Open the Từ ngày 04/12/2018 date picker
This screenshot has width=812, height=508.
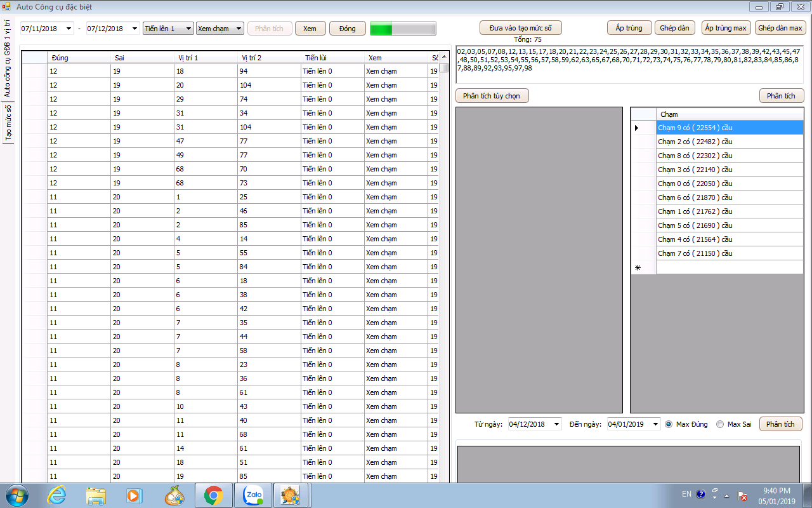coord(556,424)
